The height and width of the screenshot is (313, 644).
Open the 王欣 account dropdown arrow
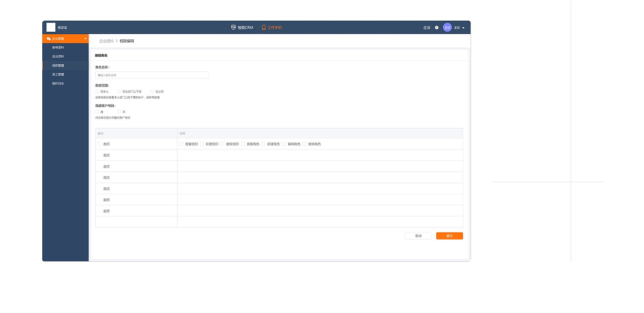[x=463, y=28]
